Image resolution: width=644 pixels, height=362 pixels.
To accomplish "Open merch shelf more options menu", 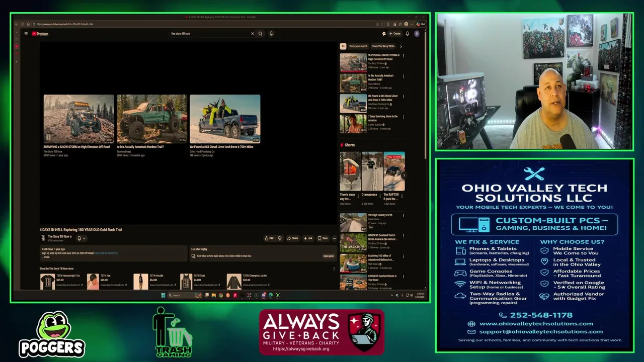I will pyautogui.click(x=334, y=269).
